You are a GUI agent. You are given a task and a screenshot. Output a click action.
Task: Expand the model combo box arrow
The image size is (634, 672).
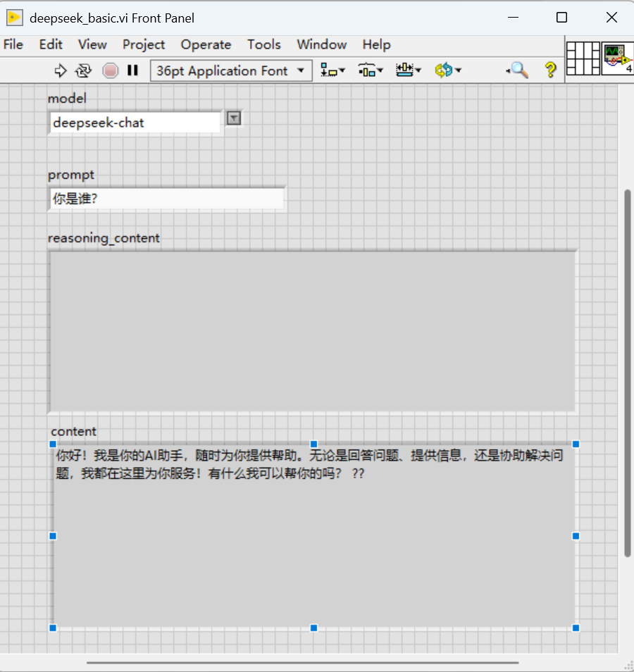pyautogui.click(x=234, y=118)
